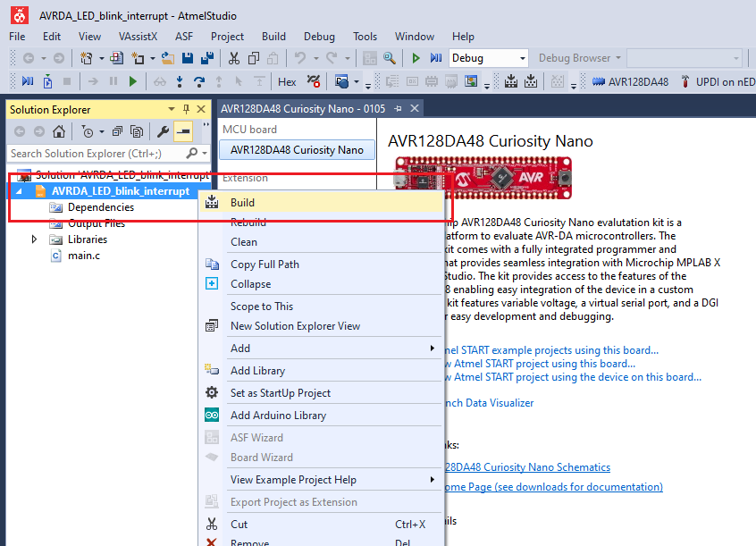The width and height of the screenshot is (756, 546).
Task: Choose Add Library in context menu
Action: point(322,371)
